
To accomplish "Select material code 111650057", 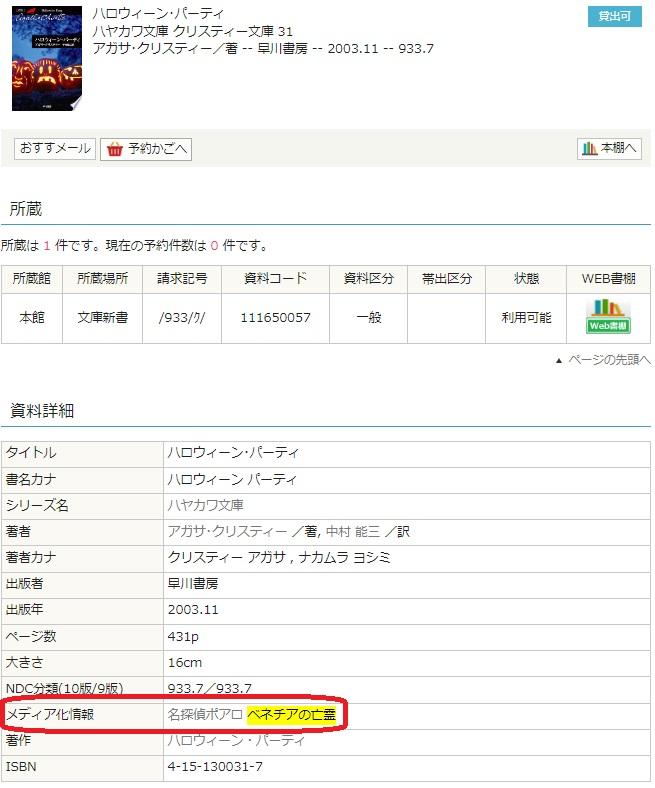I will tap(275, 318).
